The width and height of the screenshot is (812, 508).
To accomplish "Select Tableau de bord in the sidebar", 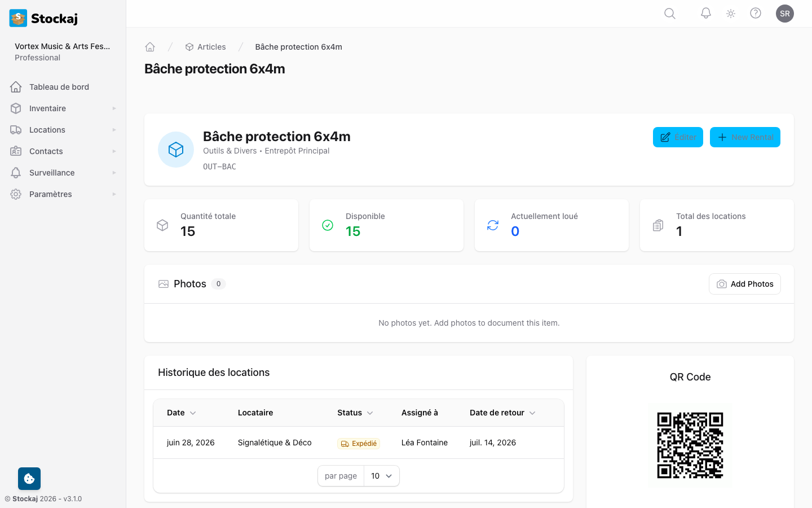I will (59, 86).
